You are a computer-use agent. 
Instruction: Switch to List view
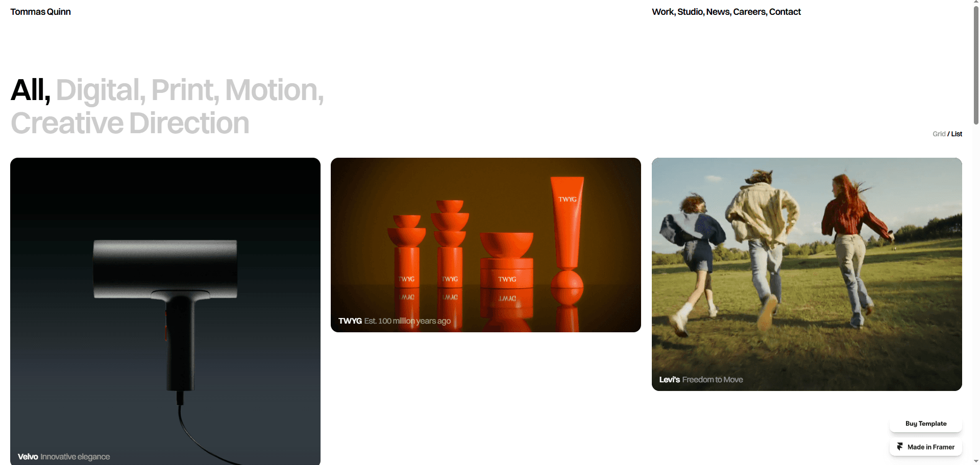(957, 134)
